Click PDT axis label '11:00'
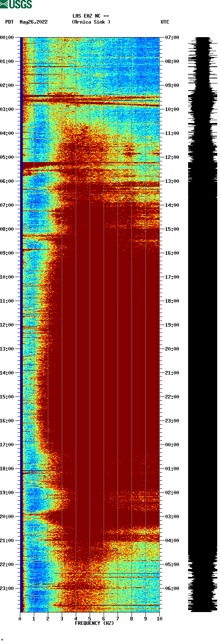Viewport: 220px width, 644px height. [7, 301]
